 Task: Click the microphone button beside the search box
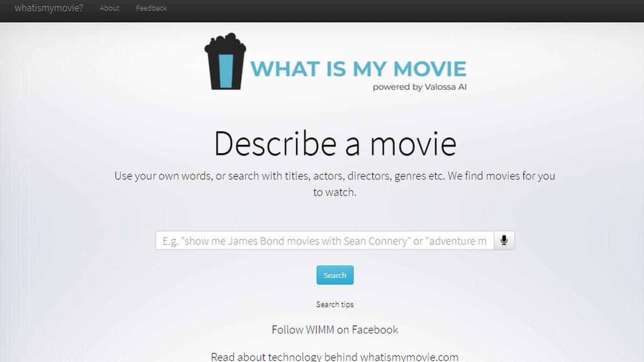click(503, 240)
